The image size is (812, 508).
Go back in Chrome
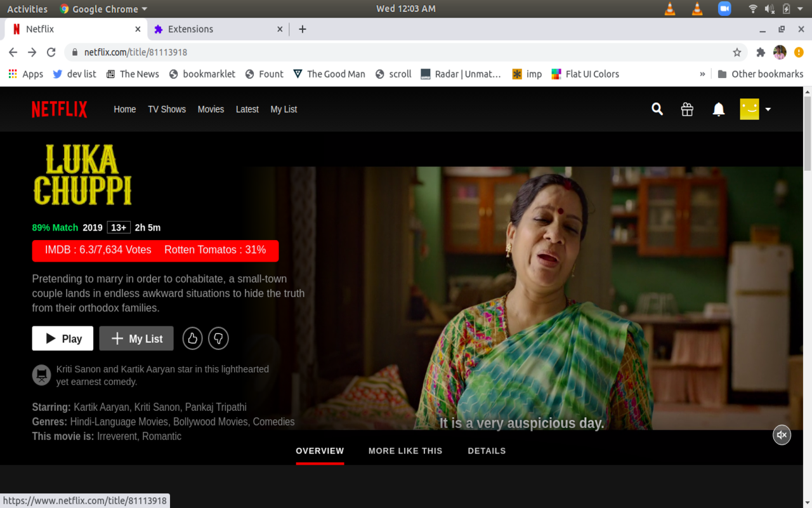coord(13,52)
